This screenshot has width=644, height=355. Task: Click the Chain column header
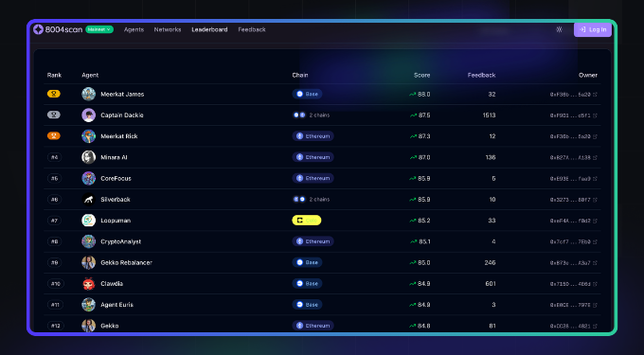300,75
